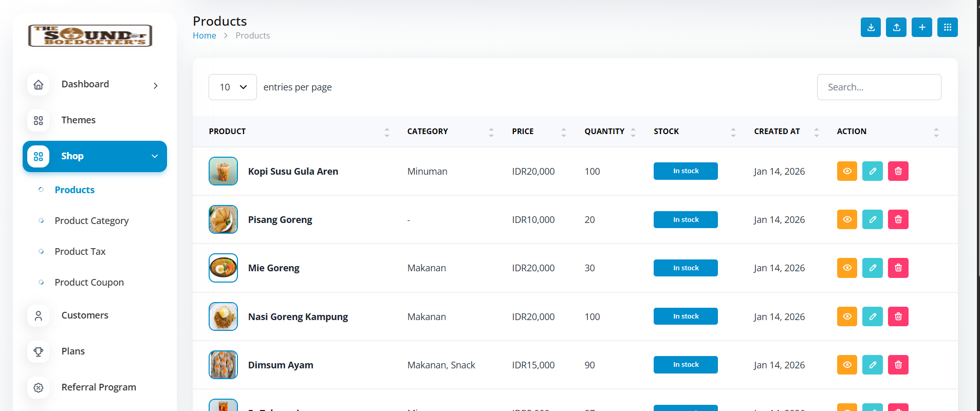Edit the Mie Goreng product
Viewport: 980px width, 411px height.
(873, 268)
